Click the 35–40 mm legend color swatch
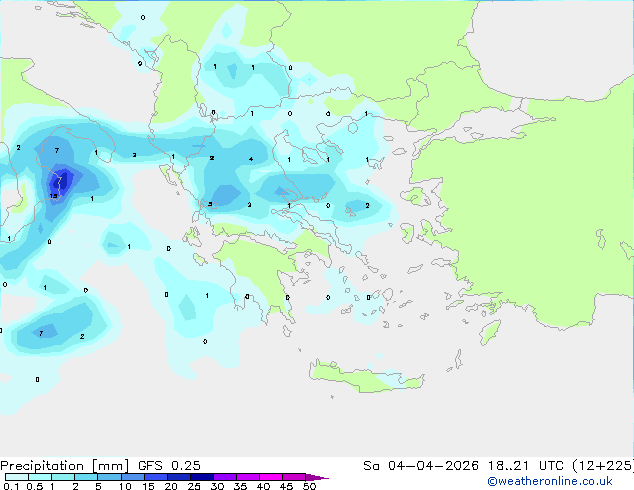This screenshot has width=634, height=490. [247, 477]
